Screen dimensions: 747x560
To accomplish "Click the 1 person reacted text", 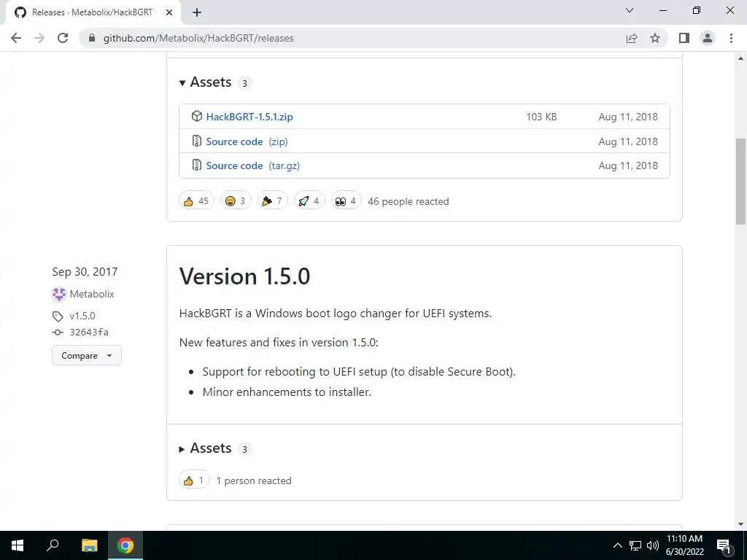I will (254, 481).
